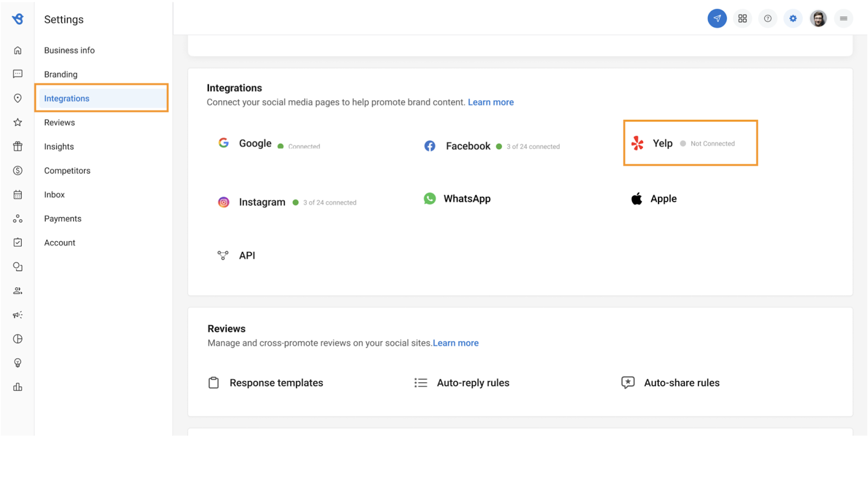
Task: Open Auto-share rules
Action: (x=671, y=383)
